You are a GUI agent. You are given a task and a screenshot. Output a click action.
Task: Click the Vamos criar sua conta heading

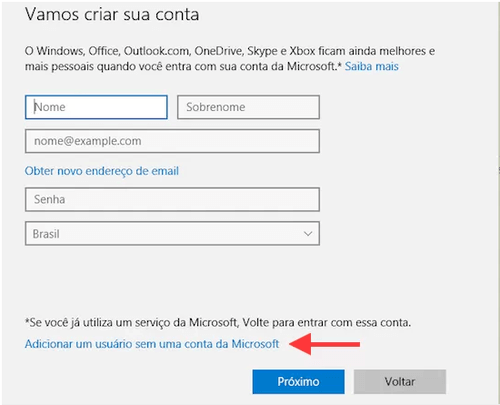tap(112, 14)
